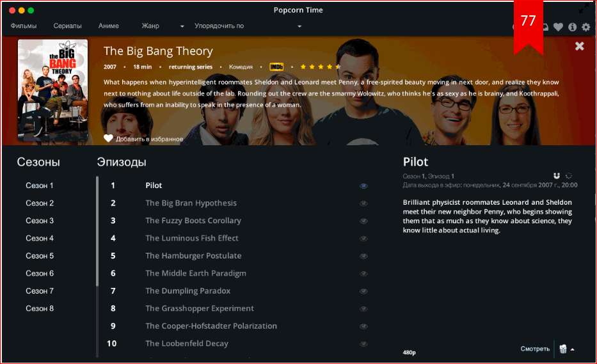Click the torrent health indicator icon
597x364 pixels.
[568, 175]
